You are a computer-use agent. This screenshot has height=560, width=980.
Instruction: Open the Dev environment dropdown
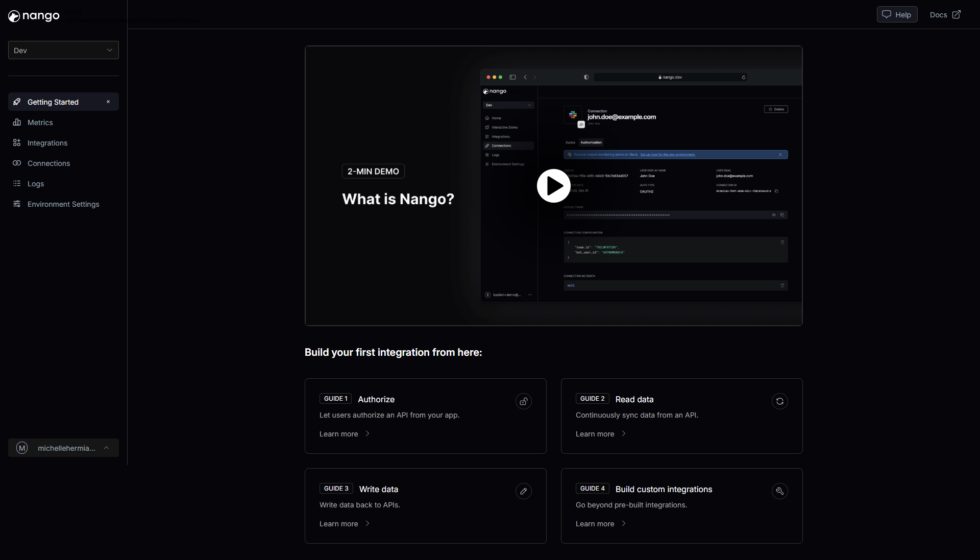[x=63, y=50]
